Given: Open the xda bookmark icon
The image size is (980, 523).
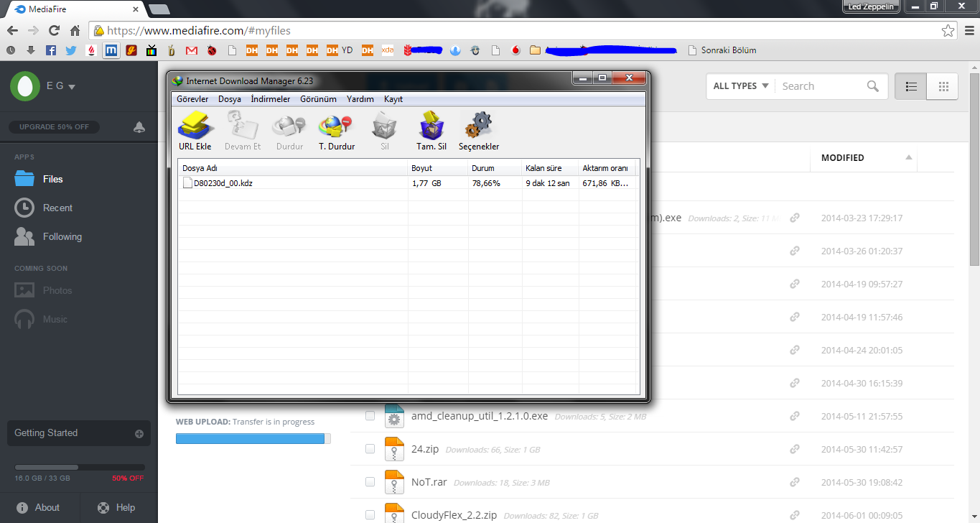Looking at the screenshot, I should tap(388, 50).
